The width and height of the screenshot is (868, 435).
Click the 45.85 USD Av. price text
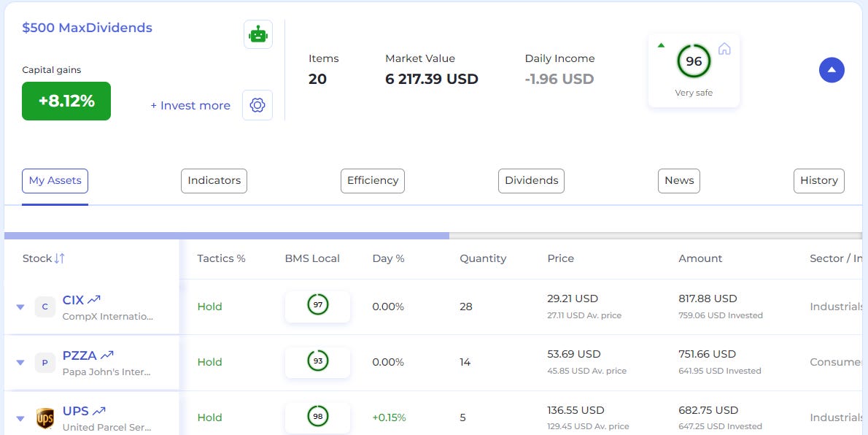coord(586,371)
